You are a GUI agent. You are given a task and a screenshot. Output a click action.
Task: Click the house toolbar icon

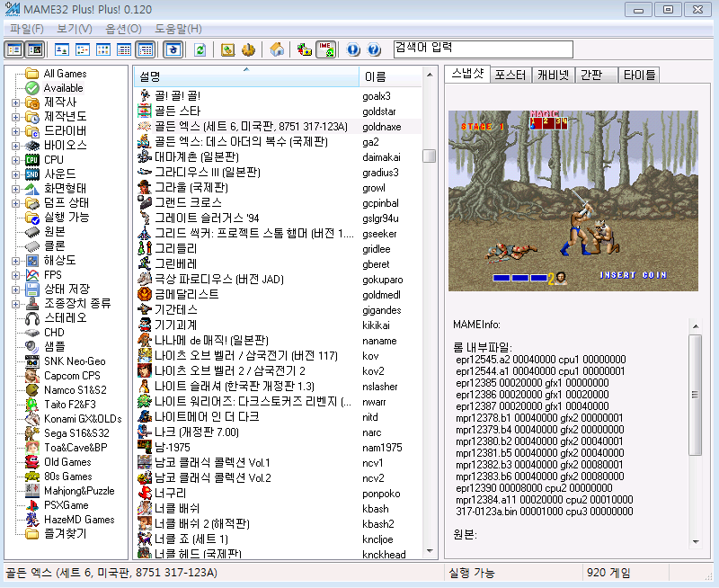point(277,49)
